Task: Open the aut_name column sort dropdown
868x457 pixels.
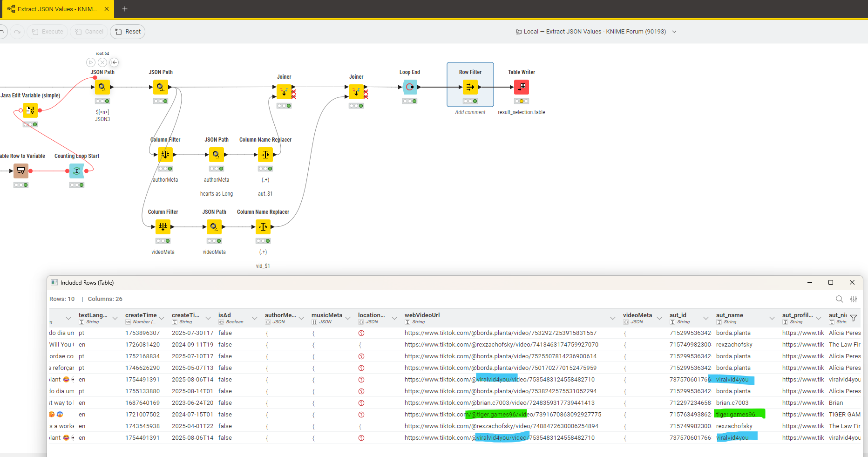Action: click(x=772, y=318)
